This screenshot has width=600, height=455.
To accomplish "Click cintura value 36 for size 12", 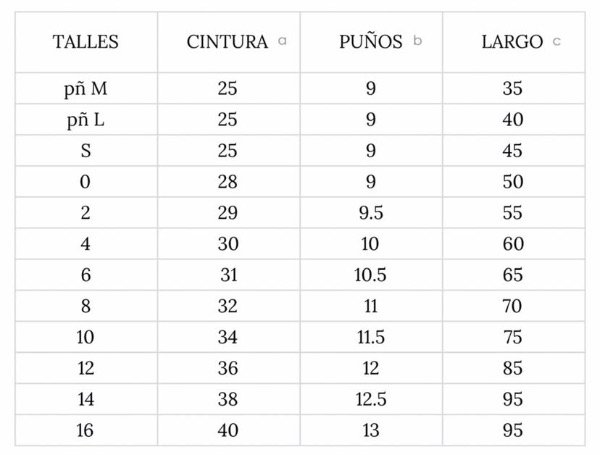I will pos(228,368).
